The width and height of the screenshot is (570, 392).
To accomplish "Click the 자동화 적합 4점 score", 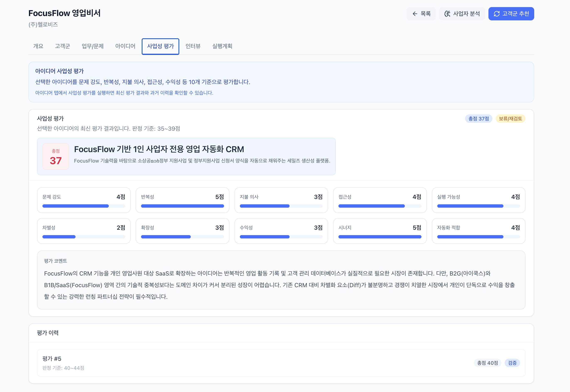I will [515, 227].
